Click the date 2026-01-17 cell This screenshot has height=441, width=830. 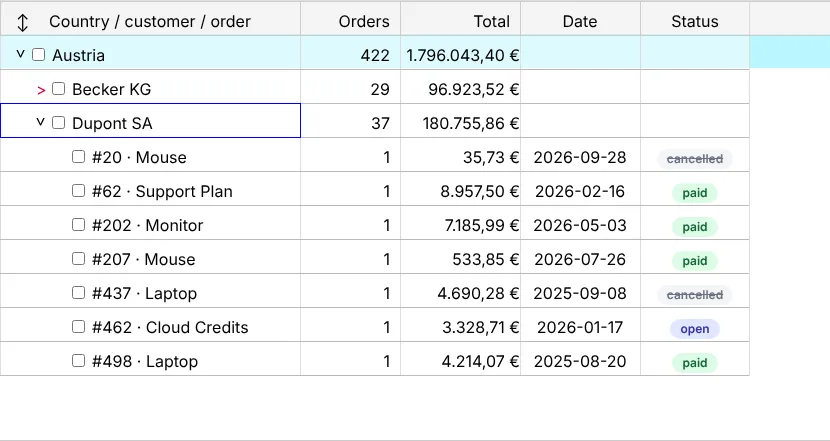point(580,327)
